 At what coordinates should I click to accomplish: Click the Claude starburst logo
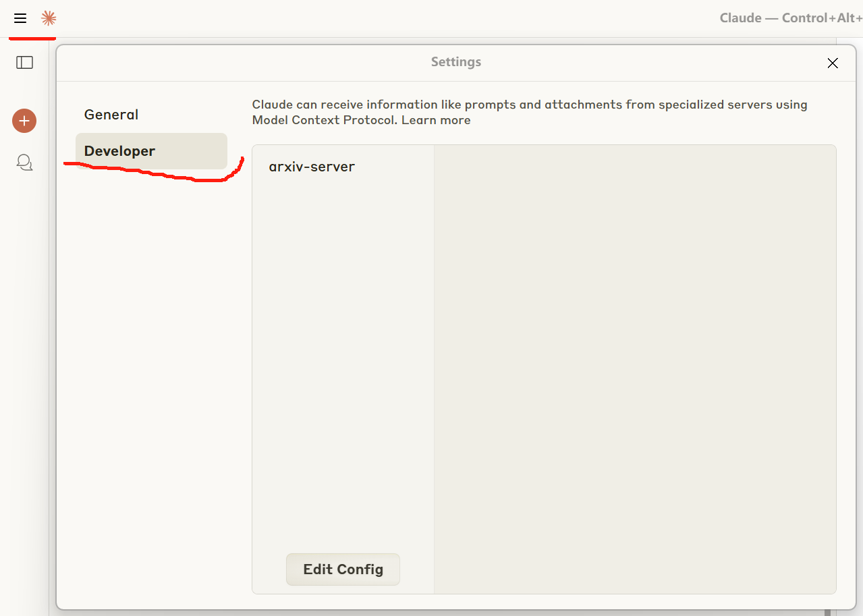point(49,18)
